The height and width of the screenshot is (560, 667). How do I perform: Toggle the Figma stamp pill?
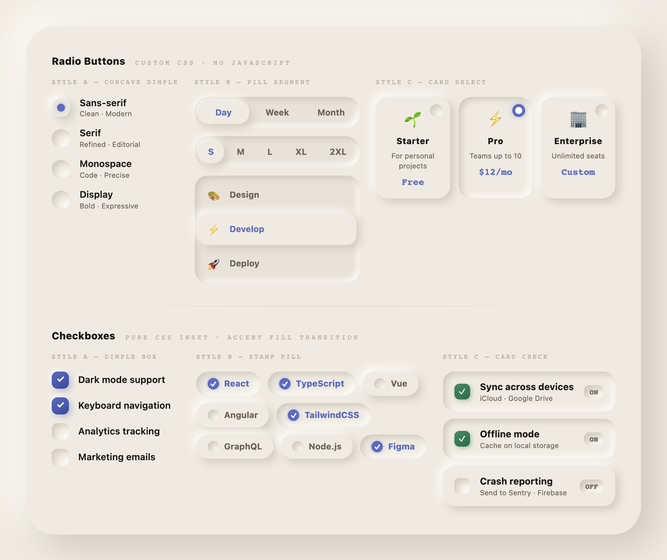click(393, 447)
